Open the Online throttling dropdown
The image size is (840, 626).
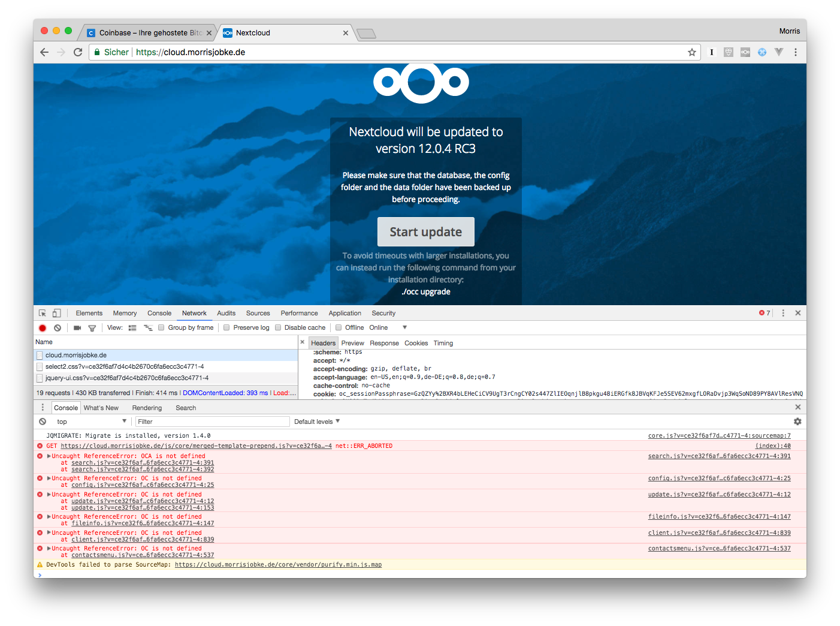[388, 327]
